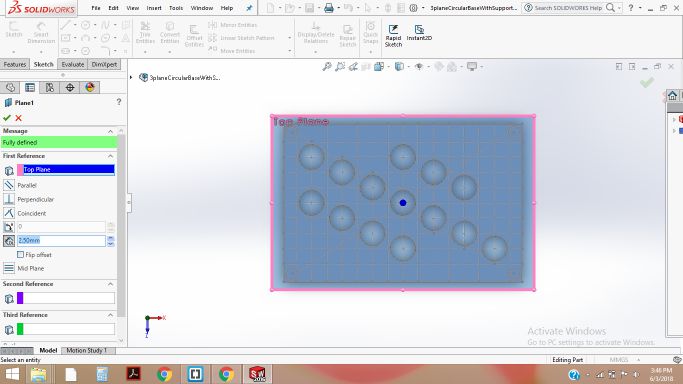Collapse the Second Reference section
The height and width of the screenshot is (384, 683).
click(x=110, y=284)
